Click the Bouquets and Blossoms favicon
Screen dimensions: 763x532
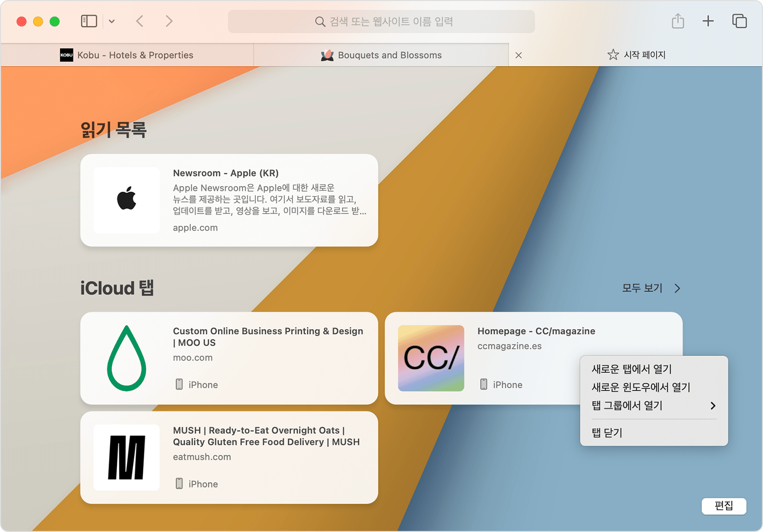coord(327,55)
